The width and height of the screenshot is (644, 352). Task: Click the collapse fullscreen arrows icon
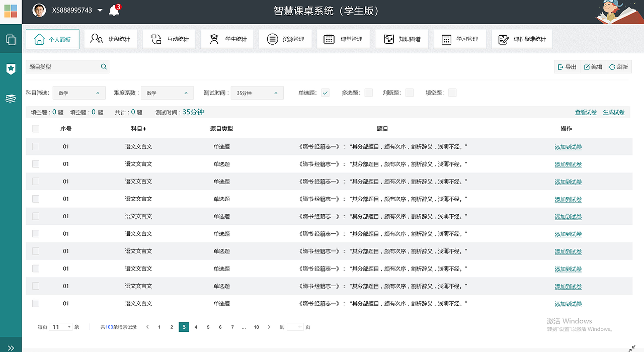(632, 348)
